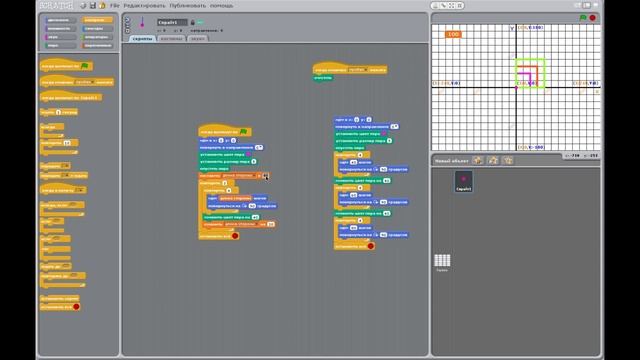The height and width of the screenshot is (360, 640).
Task: Set rotation style to don't rotate
Action: (x=127, y=31)
